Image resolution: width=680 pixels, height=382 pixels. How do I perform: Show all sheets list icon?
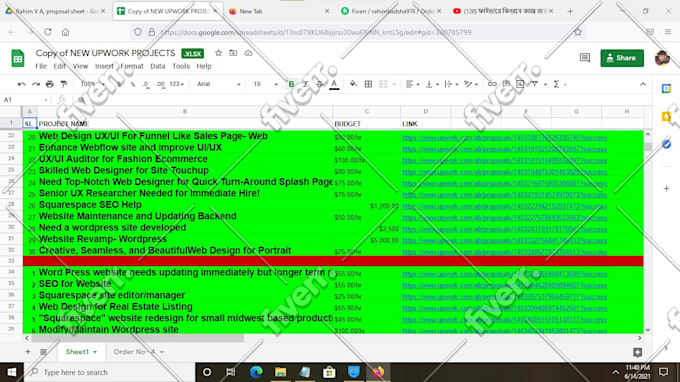43,352
